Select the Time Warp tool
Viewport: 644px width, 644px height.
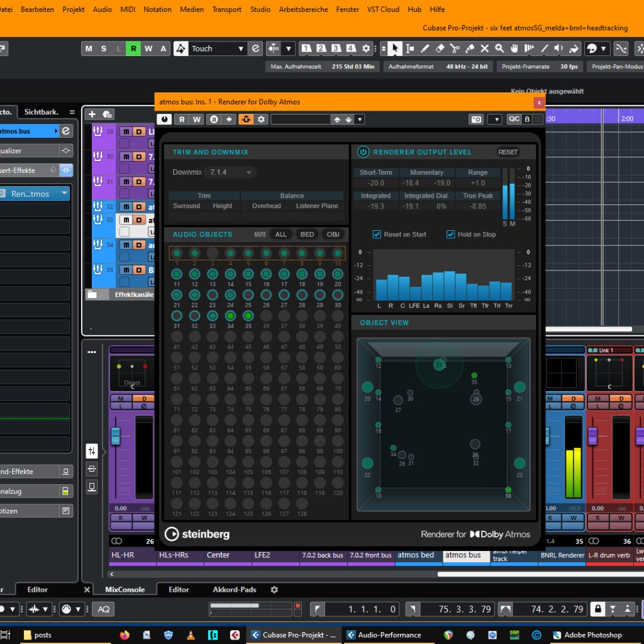[x=529, y=48]
